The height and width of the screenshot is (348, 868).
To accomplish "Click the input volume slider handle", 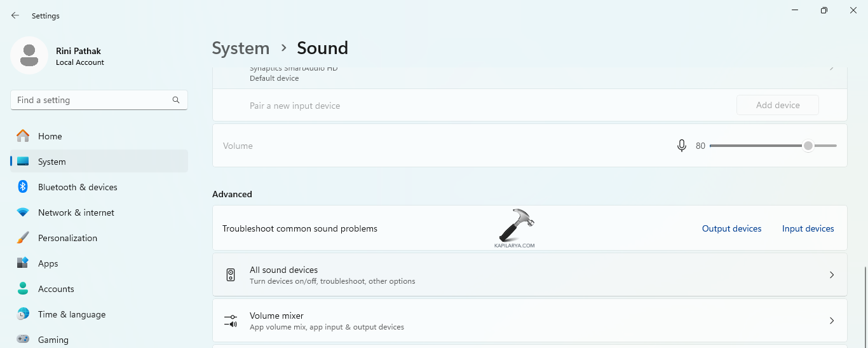I will (808, 146).
